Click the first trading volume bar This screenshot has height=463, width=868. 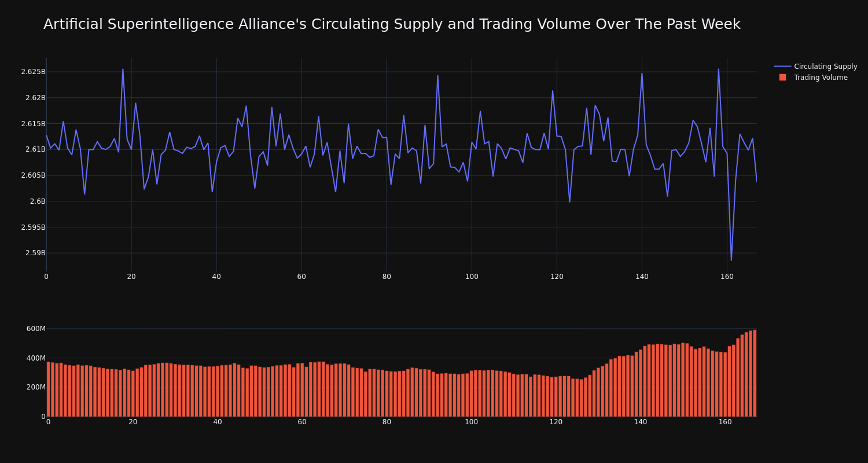(x=49, y=389)
